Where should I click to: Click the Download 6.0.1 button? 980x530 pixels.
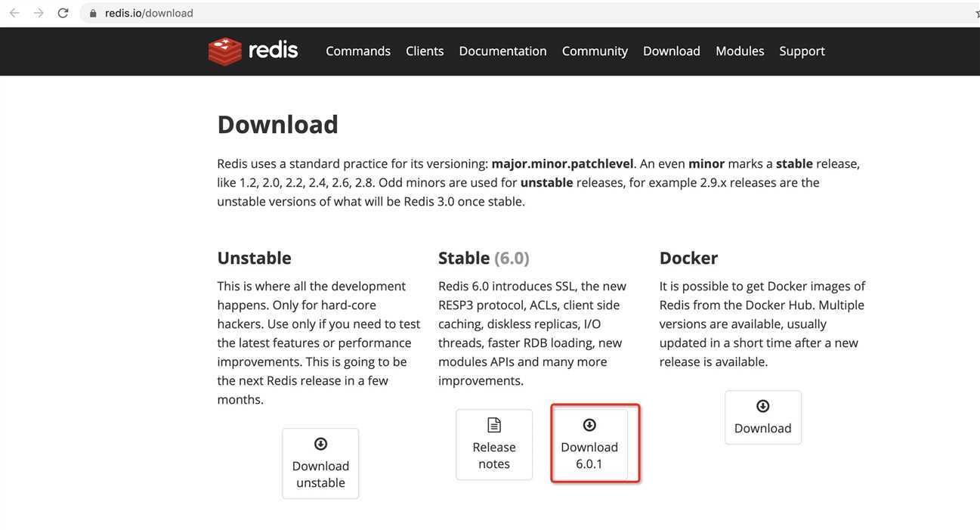coord(589,445)
